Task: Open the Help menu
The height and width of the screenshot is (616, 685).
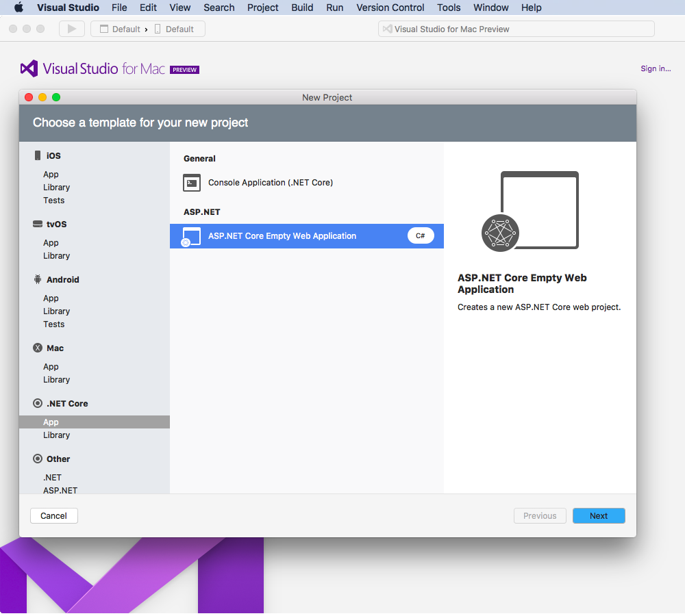Action: [x=532, y=8]
